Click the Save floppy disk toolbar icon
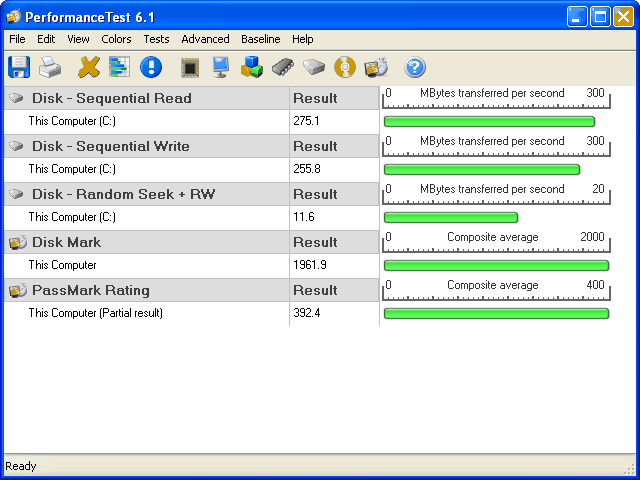Image resolution: width=640 pixels, height=480 pixels. (x=19, y=67)
